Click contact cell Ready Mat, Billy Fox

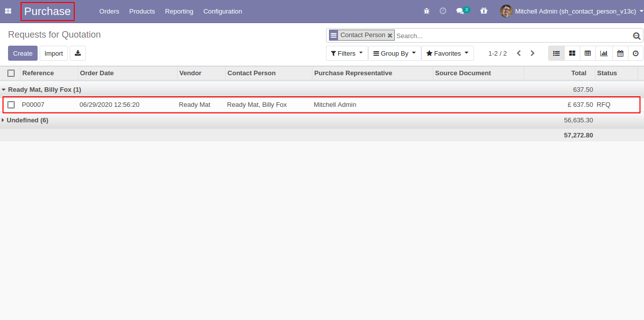pyautogui.click(x=257, y=105)
